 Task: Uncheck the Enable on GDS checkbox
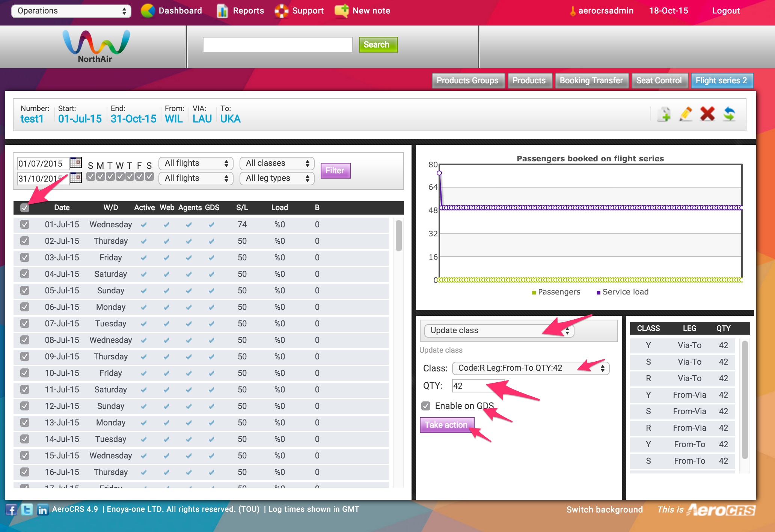426,406
